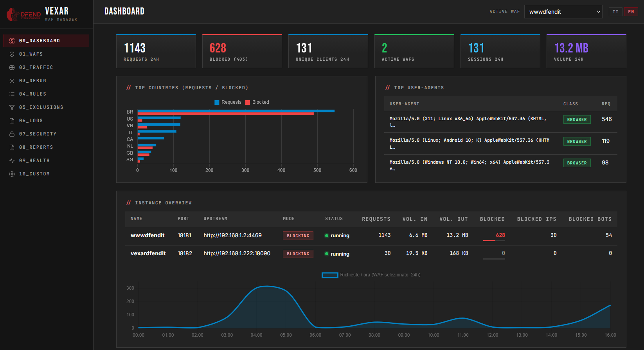Click the VOL. OUT column header
The width and height of the screenshot is (644, 350).
[454, 219]
